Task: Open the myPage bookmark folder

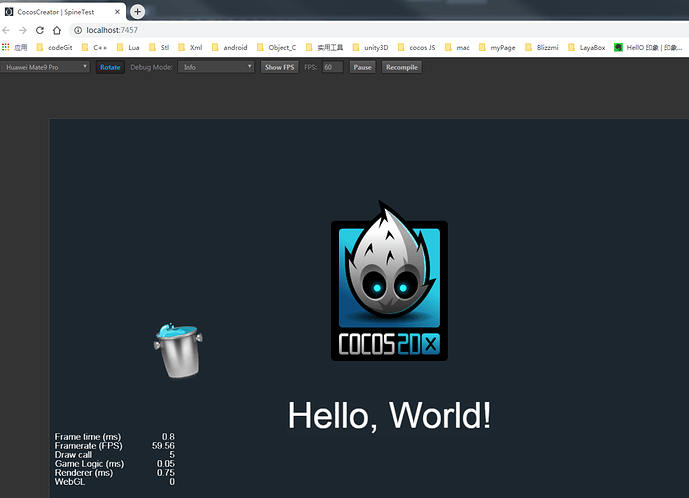Action: 497,47
